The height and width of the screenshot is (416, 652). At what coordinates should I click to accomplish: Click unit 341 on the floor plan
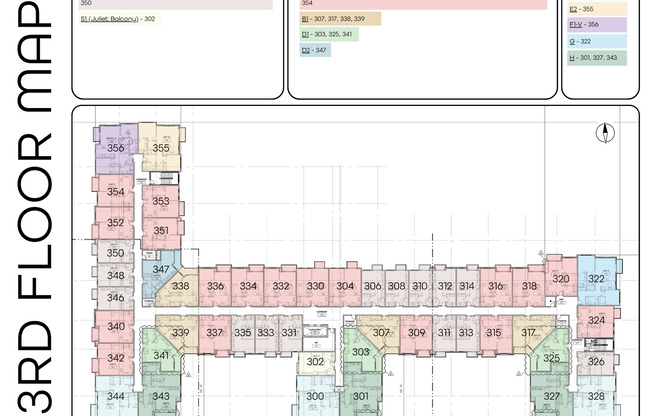pyautogui.click(x=161, y=355)
